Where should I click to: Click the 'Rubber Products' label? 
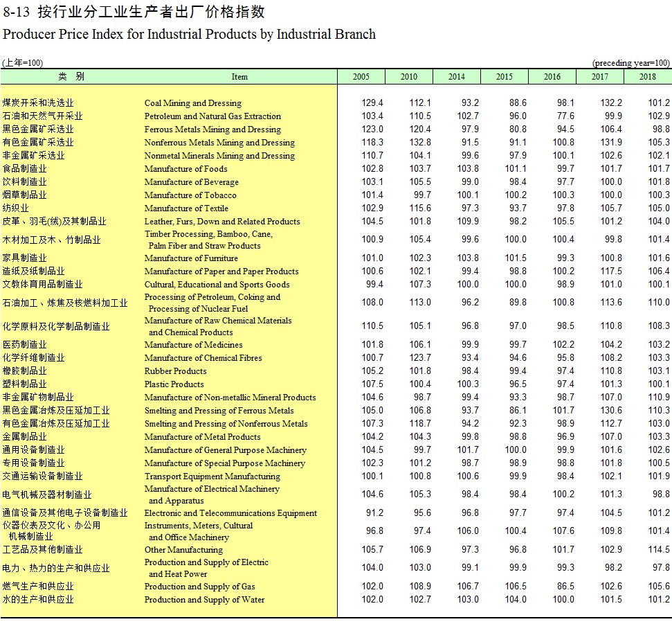[175, 371]
